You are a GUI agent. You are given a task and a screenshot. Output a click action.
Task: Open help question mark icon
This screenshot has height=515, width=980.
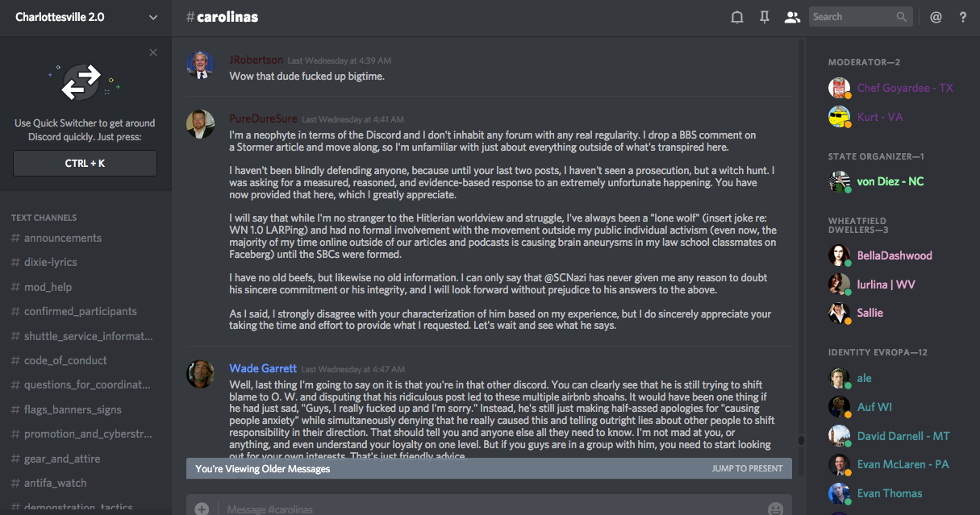coord(963,17)
